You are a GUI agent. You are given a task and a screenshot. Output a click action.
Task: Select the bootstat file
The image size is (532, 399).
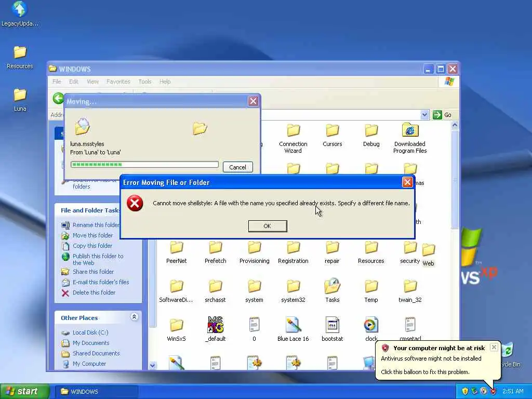coord(332,329)
